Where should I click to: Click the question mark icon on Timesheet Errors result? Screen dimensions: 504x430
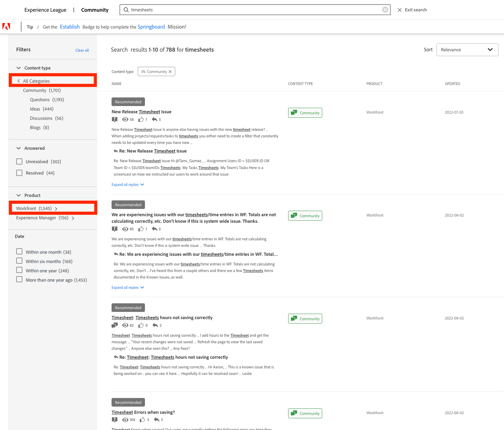[x=115, y=420]
